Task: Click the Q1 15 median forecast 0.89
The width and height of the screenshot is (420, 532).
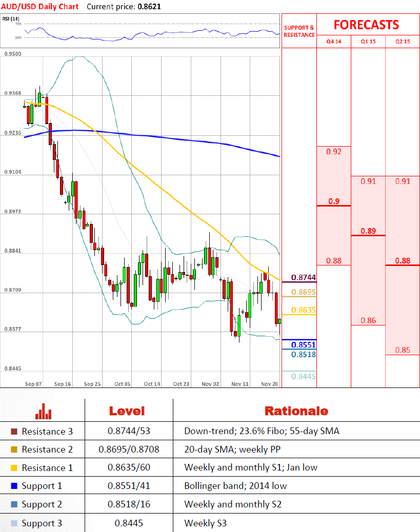Action: 368,231
